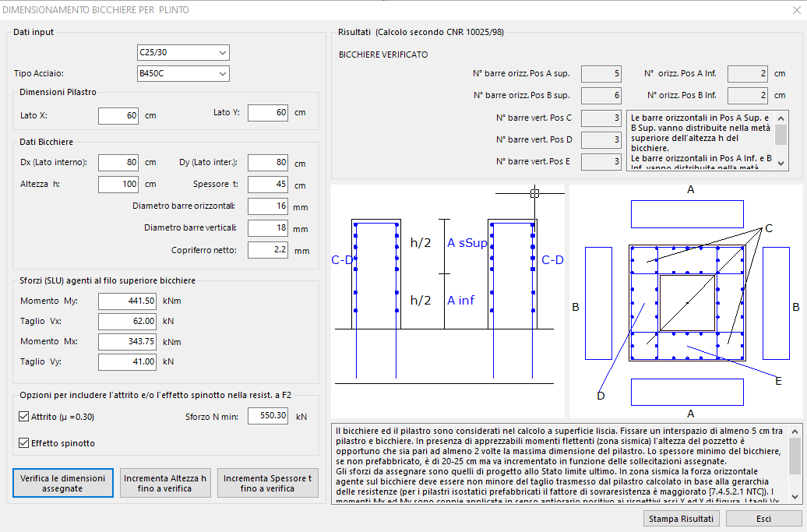Click the 'A inf' label in section drawing
The height and width of the screenshot is (532, 807).
pyautogui.click(x=460, y=300)
